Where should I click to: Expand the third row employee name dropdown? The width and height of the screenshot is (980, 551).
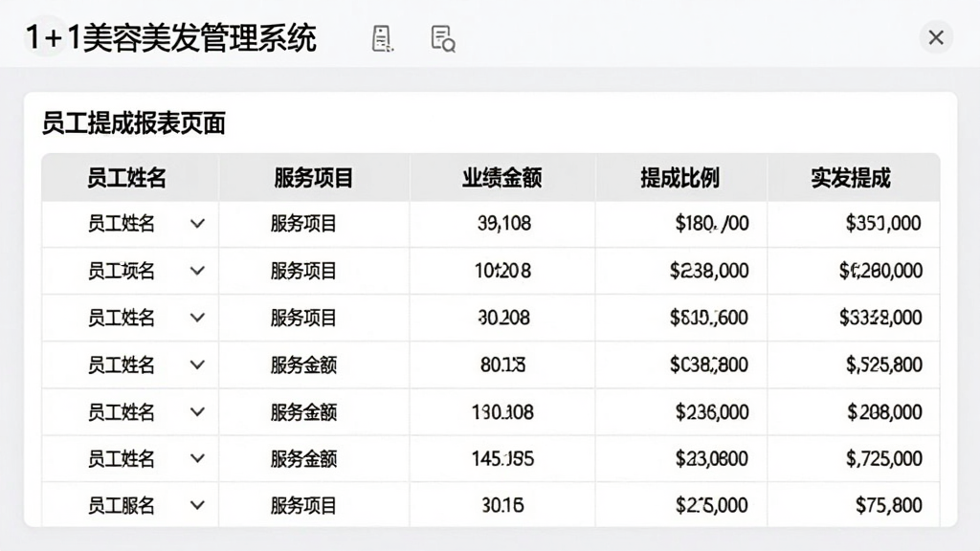pyautogui.click(x=197, y=318)
